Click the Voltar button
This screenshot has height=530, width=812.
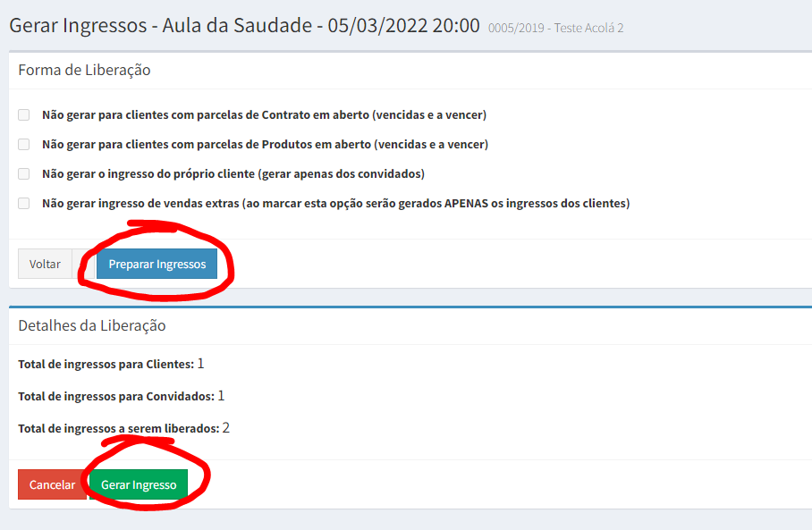coord(45,264)
